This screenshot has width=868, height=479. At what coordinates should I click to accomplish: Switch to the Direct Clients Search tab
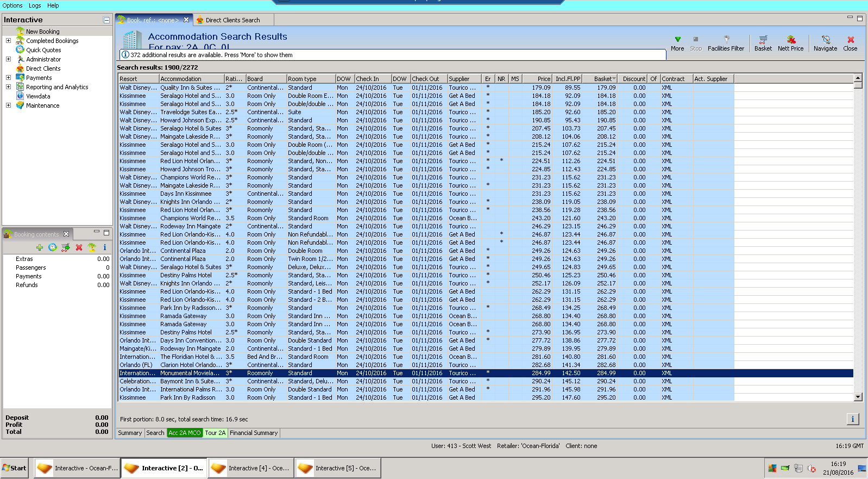click(232, 20)
